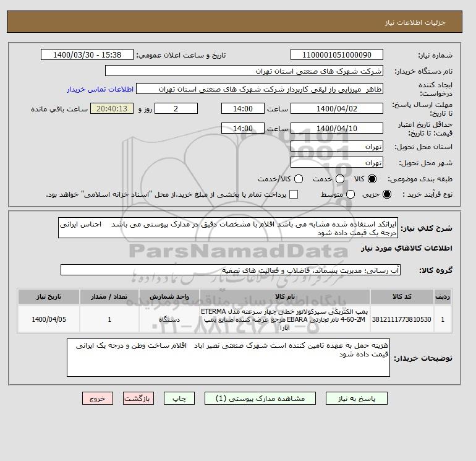Click the نام کالا column header
476x461 pixels.
point(285,296)
